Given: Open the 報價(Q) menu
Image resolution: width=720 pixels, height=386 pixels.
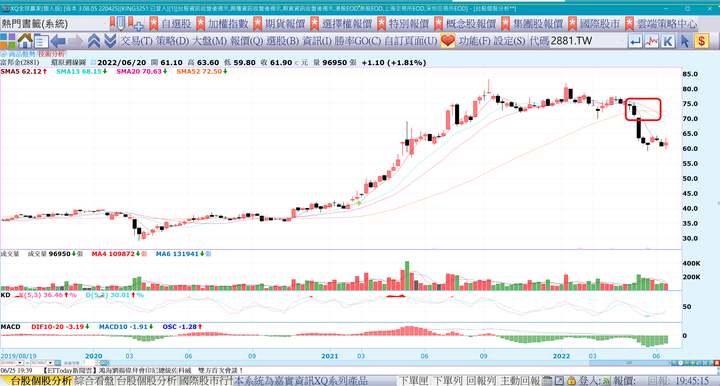Looking at the screenshot, I should pyautogui.click(x=247, y=41).
